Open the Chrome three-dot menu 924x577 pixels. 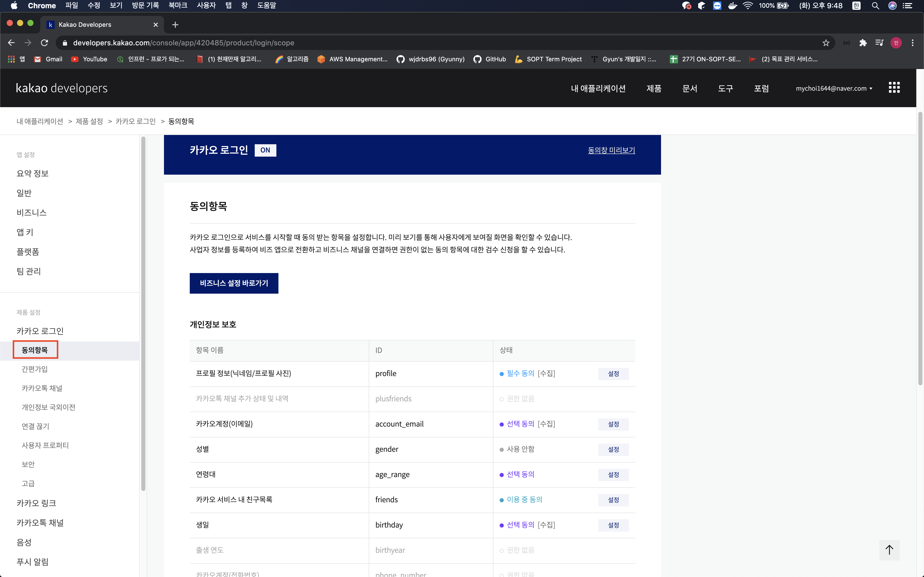click(913, 43)
